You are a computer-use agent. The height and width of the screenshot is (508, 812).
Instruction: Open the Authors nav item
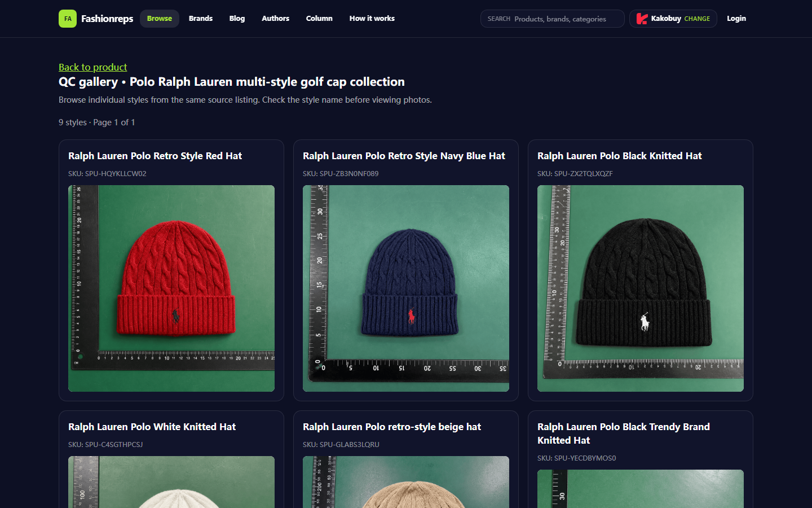coord(275,19)
